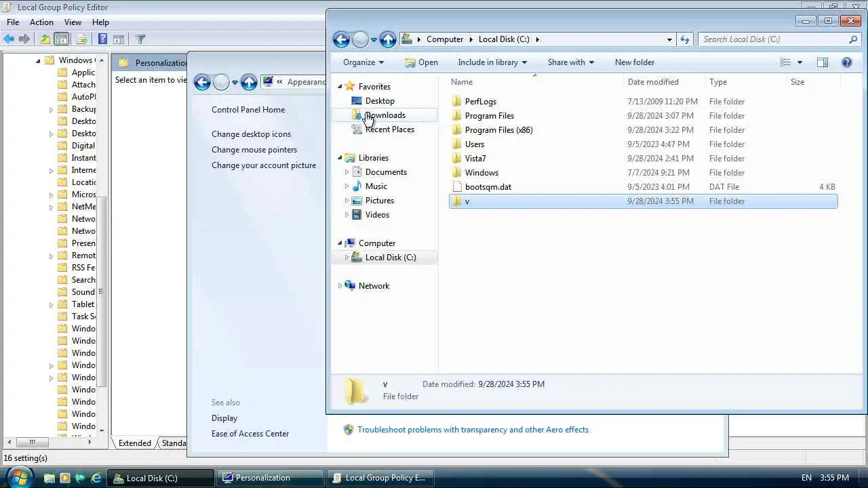Click the Up One Level folder icon in Policy Editor

point(45,39)
